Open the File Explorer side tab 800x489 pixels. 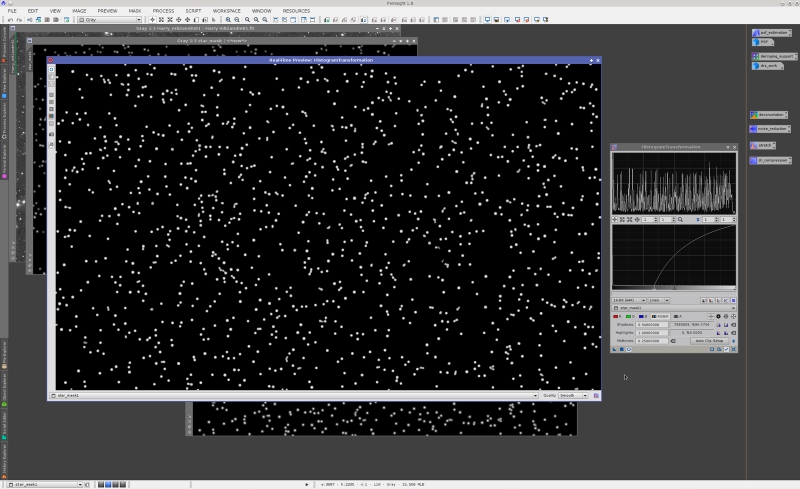(4, 354)
